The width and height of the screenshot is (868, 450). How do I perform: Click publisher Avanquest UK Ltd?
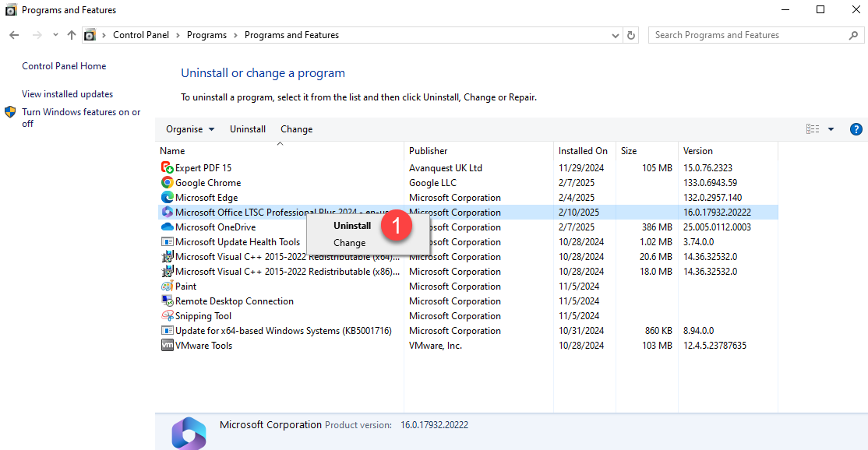click(x=446, y=168)
